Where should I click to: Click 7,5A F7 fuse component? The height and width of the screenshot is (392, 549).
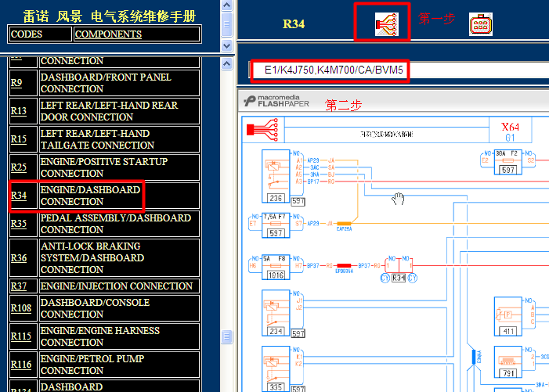click(x=276, y=225)
